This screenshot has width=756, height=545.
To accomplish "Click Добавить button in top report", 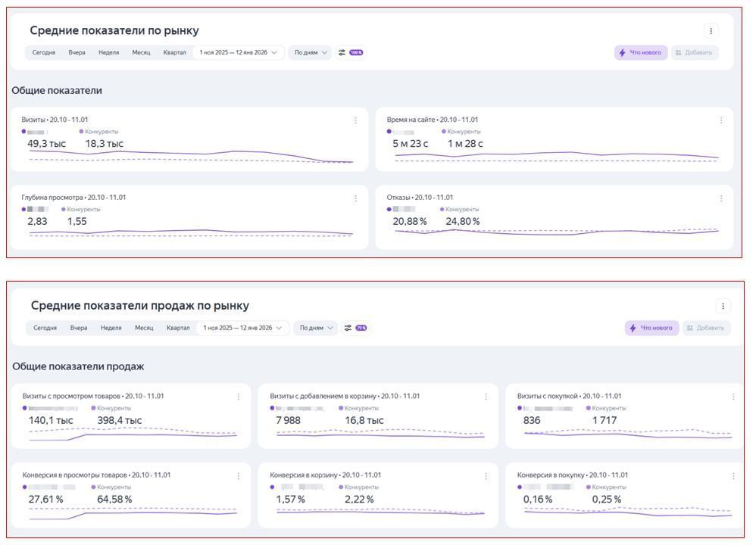I will (x=694, y=53).
